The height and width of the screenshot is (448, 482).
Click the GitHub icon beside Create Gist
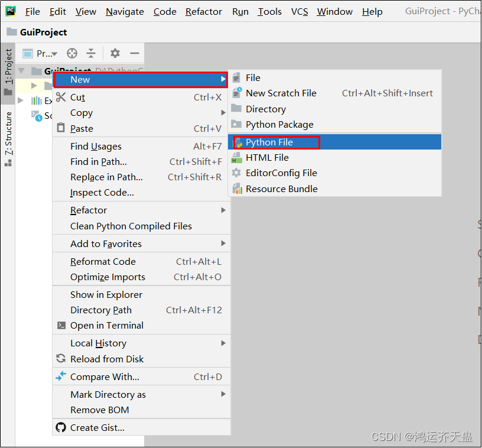(61, 426)
